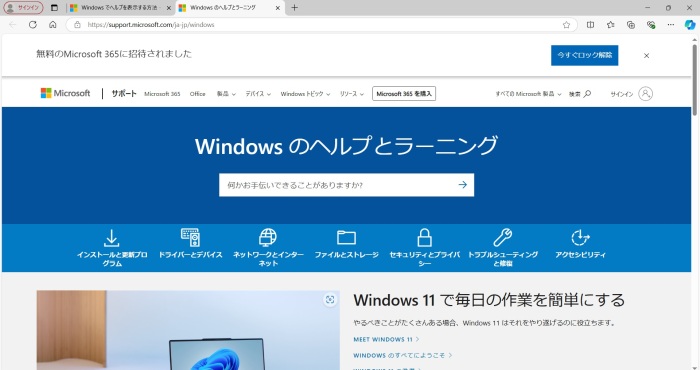The image size is (700, 370).
Task: Expand the Windows トピック dropdown
Action: pyautogui.click(x=305, y=94)
